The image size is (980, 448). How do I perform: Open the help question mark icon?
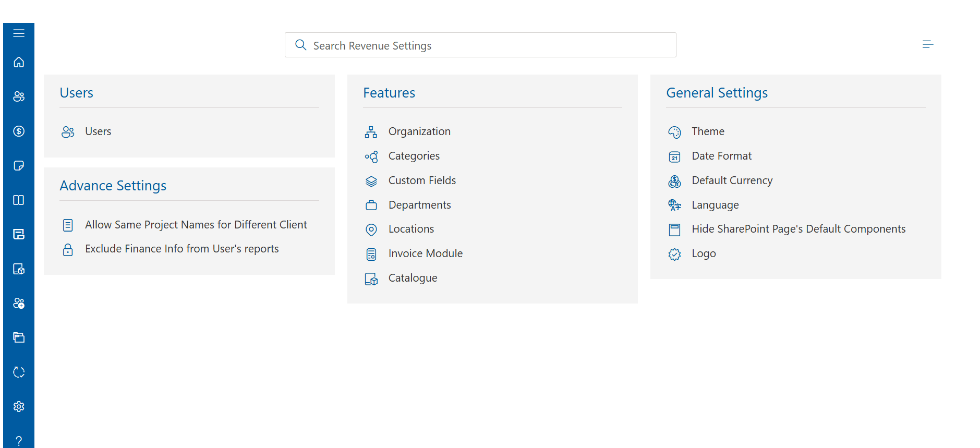pos(19,441)
